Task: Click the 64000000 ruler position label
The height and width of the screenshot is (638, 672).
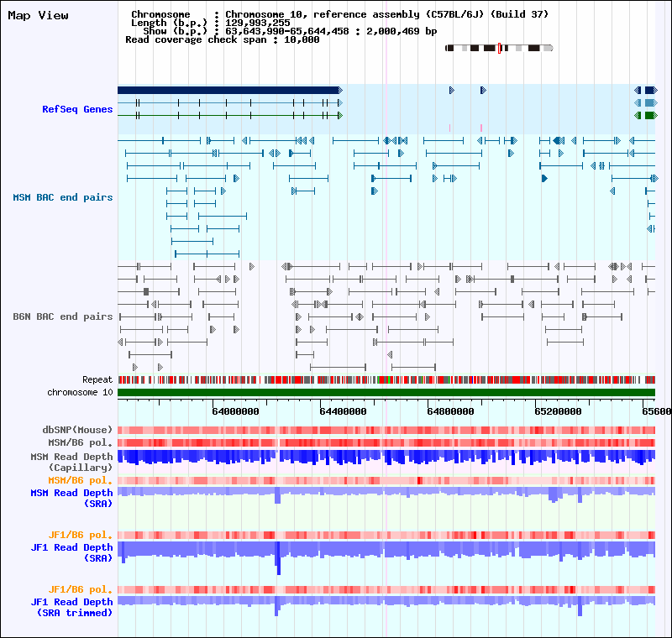Action: pos(235,411)
